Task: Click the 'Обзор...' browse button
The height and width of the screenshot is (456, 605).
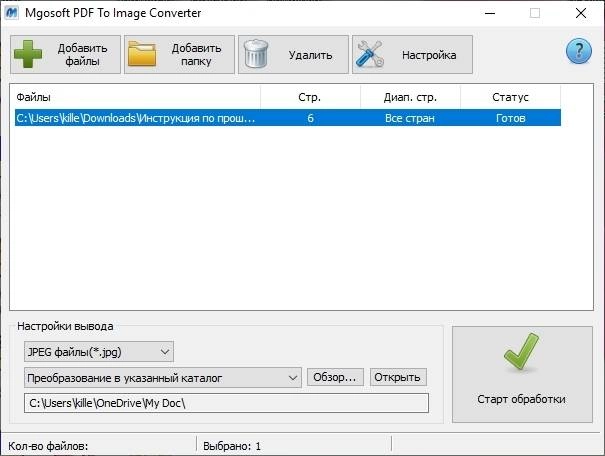Action: point(335,377)
